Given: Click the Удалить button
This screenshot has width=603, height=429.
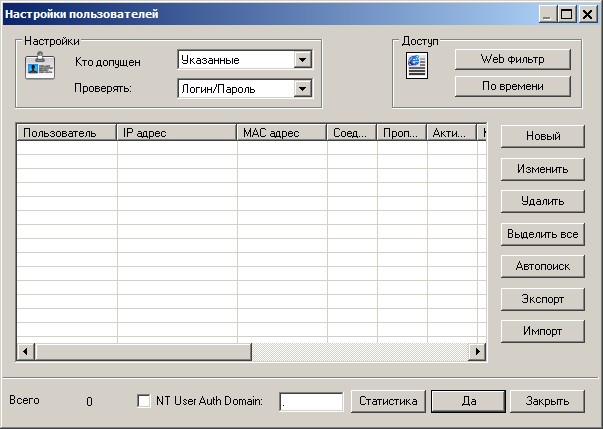Looking at the screenshot, I should 541,201.
